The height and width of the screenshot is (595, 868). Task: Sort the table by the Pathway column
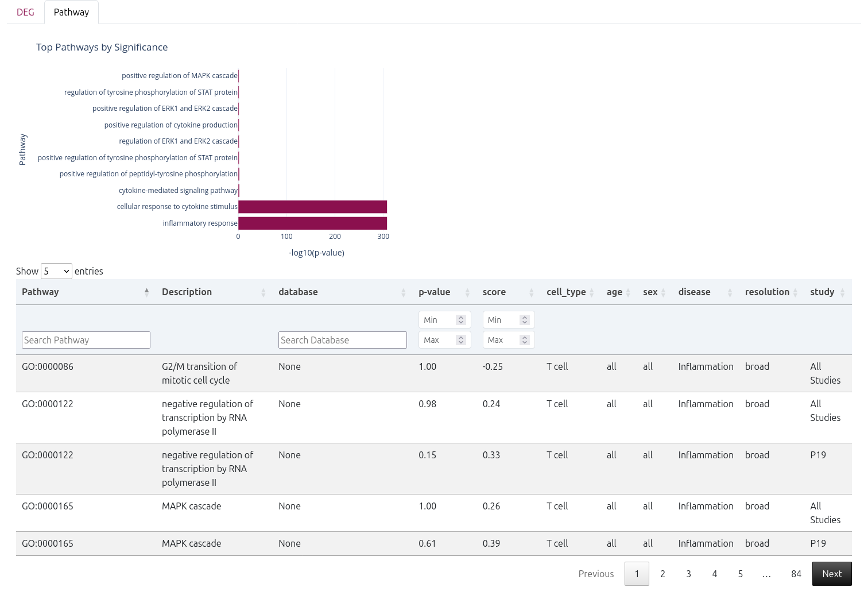click(146, 291)
